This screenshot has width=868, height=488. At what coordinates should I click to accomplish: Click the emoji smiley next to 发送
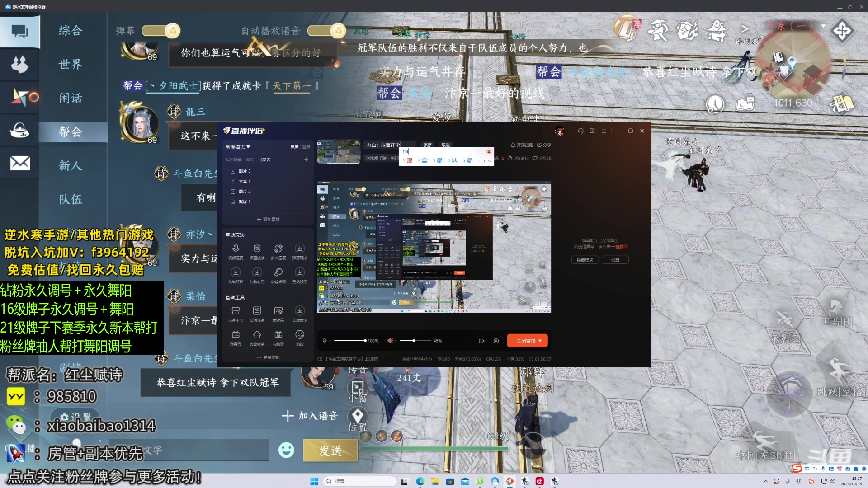point(286,450)
